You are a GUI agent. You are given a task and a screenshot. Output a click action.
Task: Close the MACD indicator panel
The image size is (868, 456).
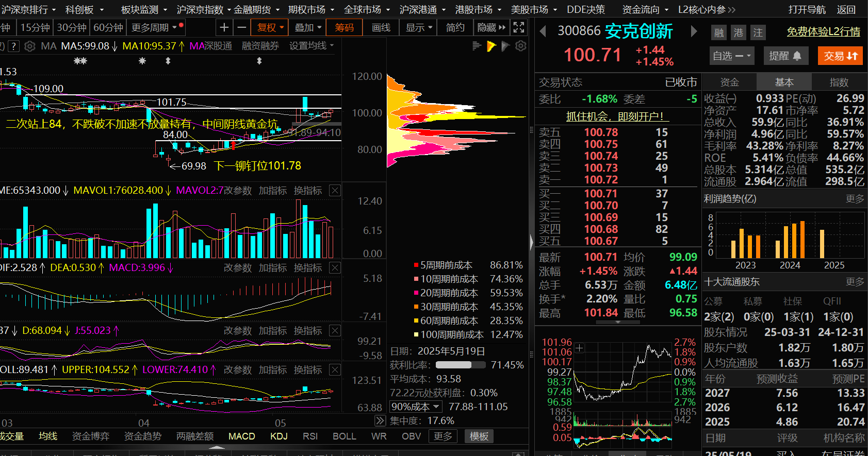[335, 268]
